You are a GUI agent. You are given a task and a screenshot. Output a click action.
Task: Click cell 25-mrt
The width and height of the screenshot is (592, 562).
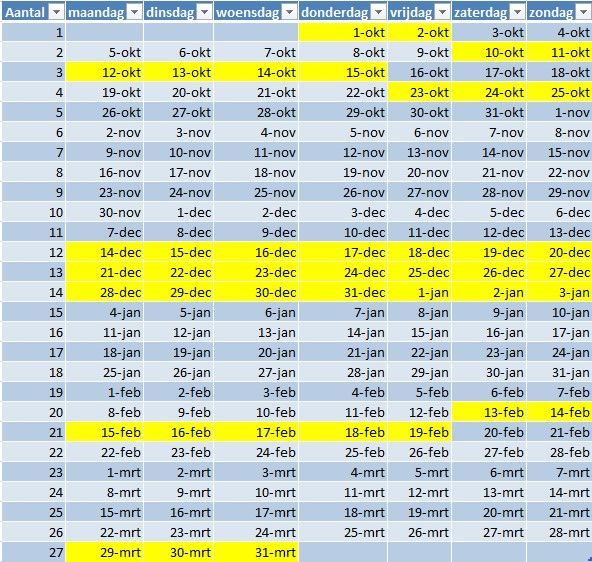[343, 533]
